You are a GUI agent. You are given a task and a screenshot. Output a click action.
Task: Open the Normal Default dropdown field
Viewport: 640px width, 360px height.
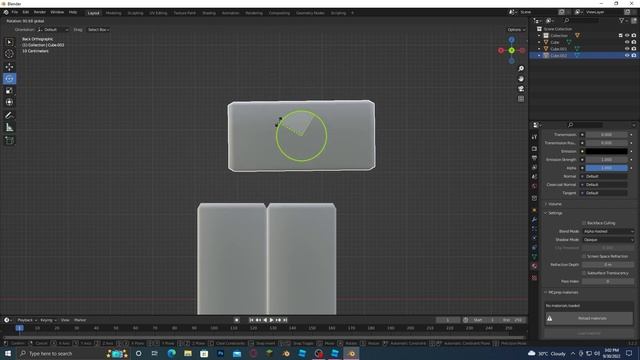coord(605,176)
